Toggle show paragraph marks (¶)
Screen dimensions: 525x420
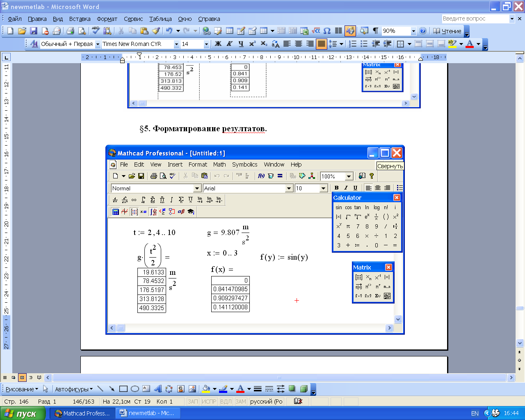click(375, 31)
